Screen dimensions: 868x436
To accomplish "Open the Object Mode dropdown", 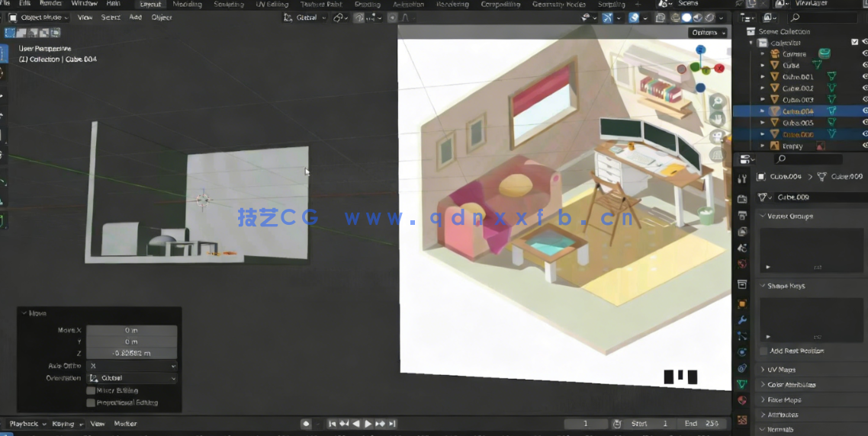I will pyautogui.click(x=39, y=18).
